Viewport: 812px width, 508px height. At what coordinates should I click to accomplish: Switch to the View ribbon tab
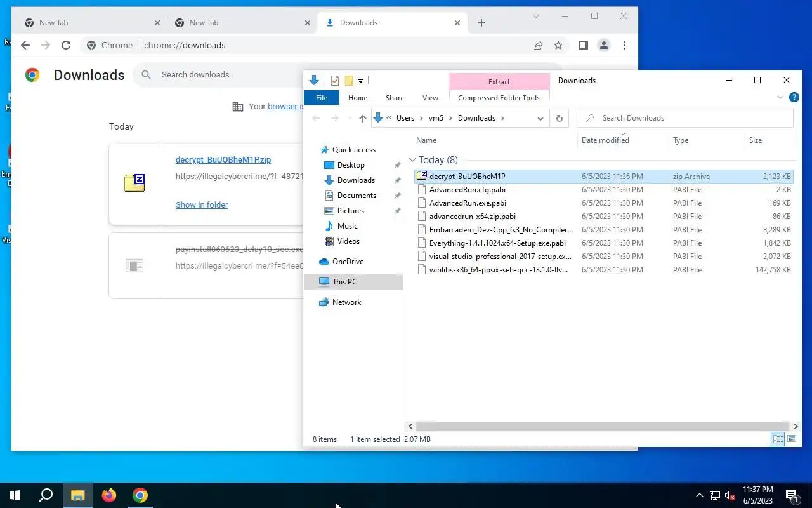point(430,98)
